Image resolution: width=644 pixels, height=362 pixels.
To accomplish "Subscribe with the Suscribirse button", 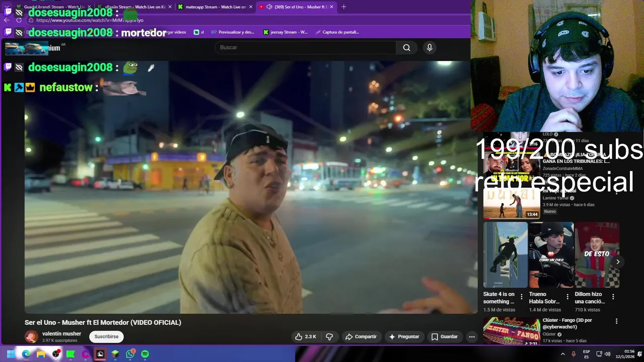I will (x=106, y=336).
